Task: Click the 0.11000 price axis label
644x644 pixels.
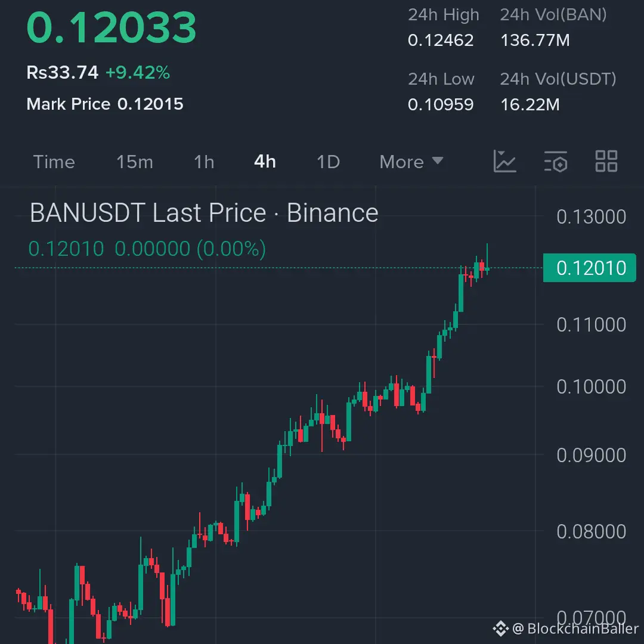Action: (x=591, y=325)
